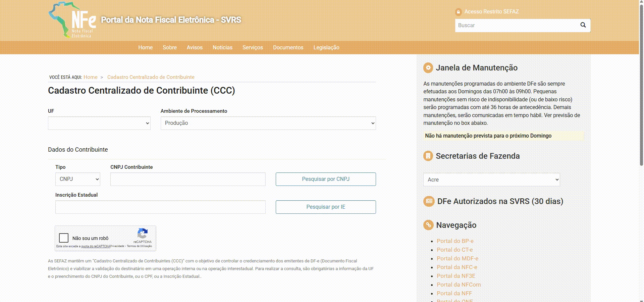Focus the CNPJ Contribuinte input field
644x302 pixels.
188,179
